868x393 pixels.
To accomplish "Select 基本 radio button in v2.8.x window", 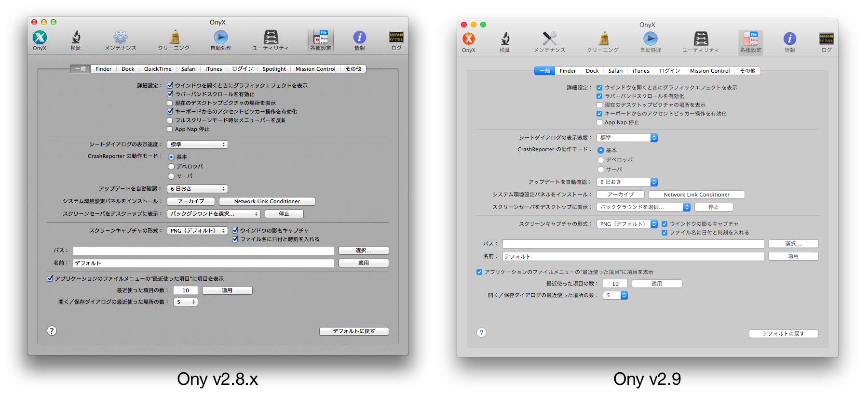I will click(171, 157).
